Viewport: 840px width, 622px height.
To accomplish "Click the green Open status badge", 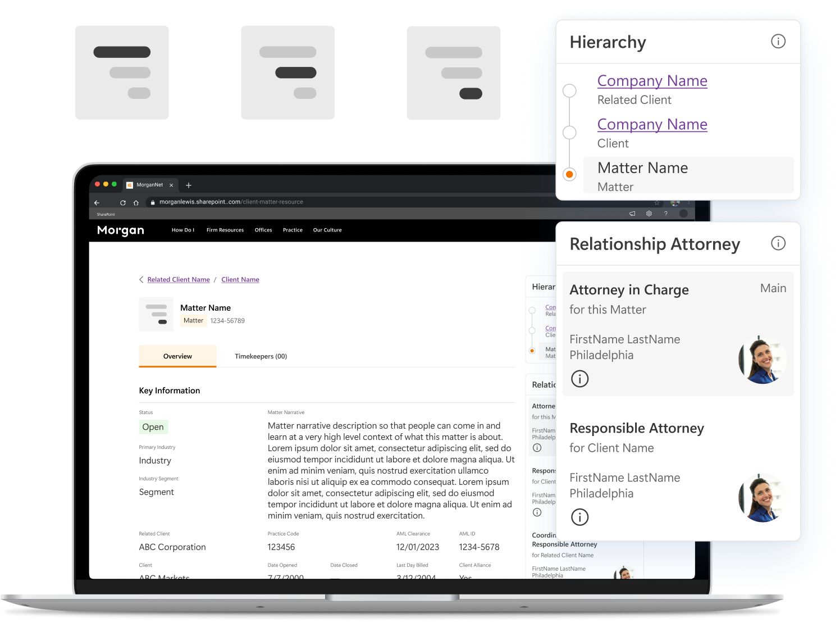I will point(153,427).
